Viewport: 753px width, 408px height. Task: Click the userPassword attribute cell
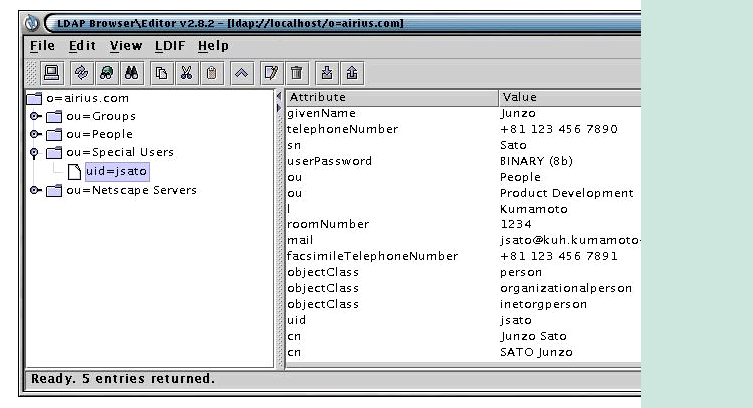[329, 161]
